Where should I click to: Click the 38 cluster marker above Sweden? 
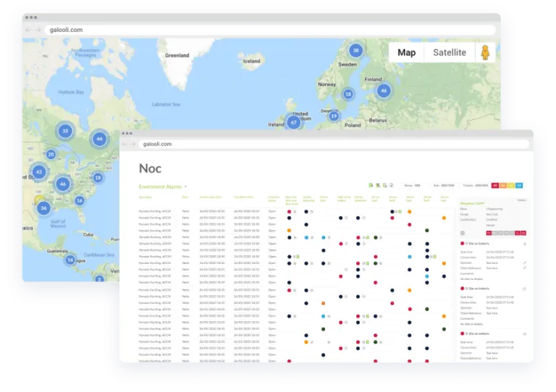(x=355, y=51)
